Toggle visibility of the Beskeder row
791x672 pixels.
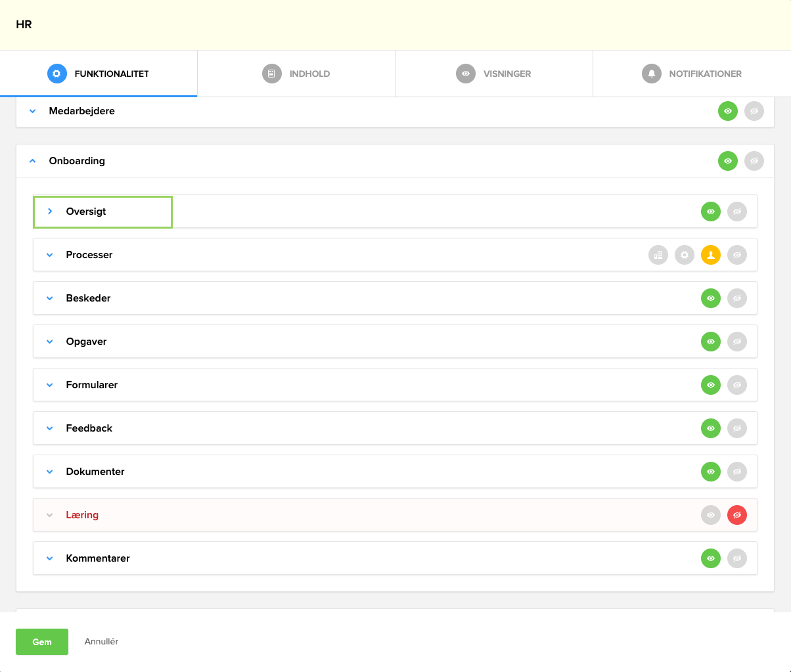(710, 298)
